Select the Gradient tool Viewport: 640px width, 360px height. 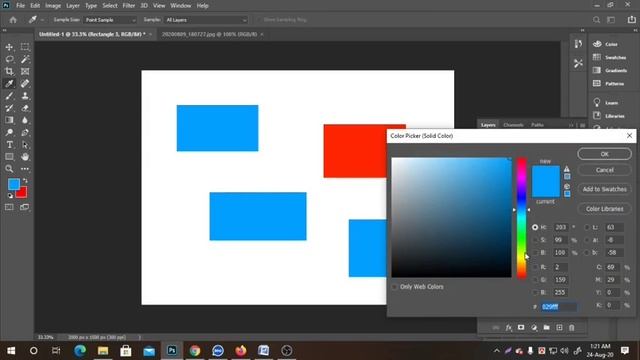[9, 120]
